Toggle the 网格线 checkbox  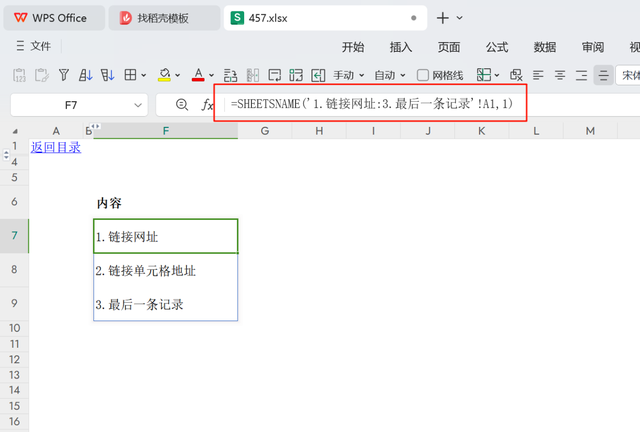[423, 75]
